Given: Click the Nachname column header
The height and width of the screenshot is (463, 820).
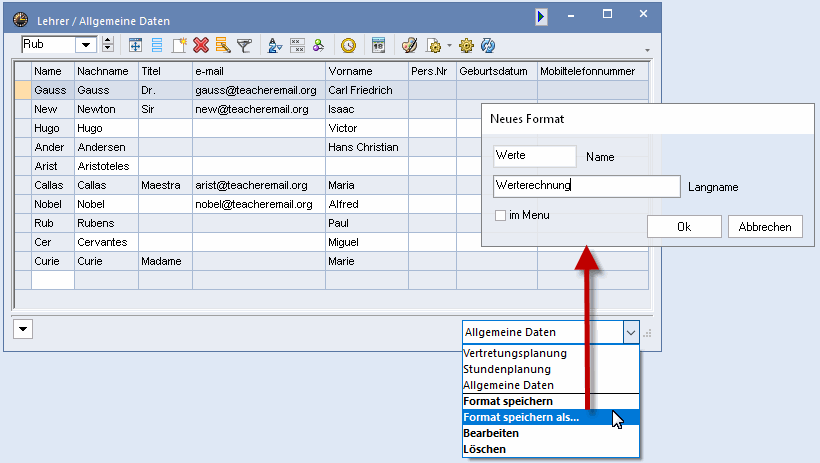Looking at the screenshot, I should tap(106, 71).
